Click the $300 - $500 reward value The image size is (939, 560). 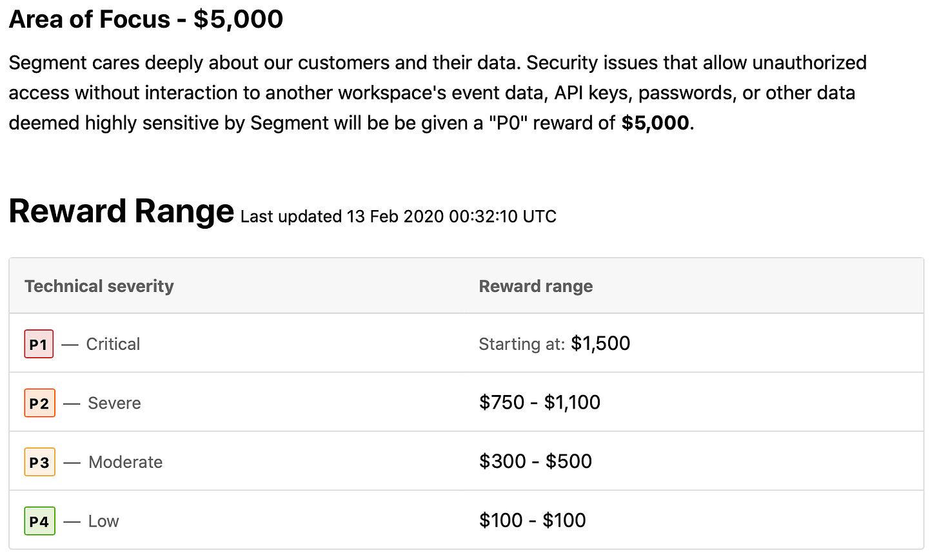(535, 461)
